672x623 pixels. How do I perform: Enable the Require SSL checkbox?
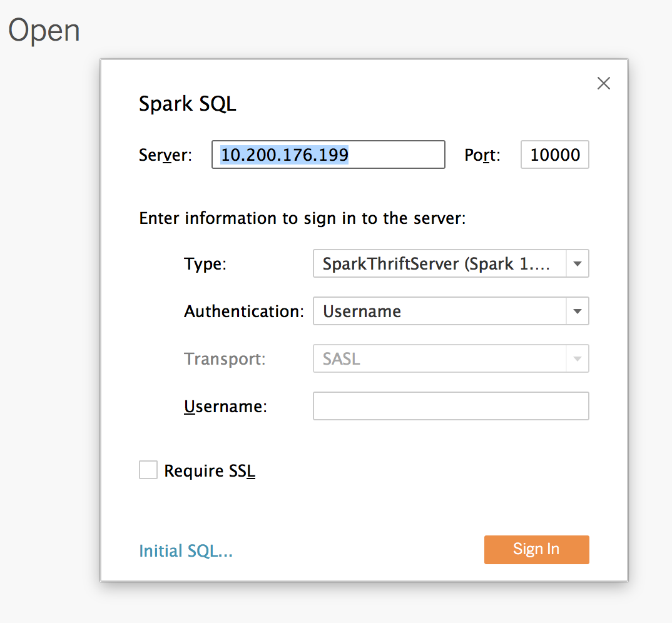coord(148,470)
